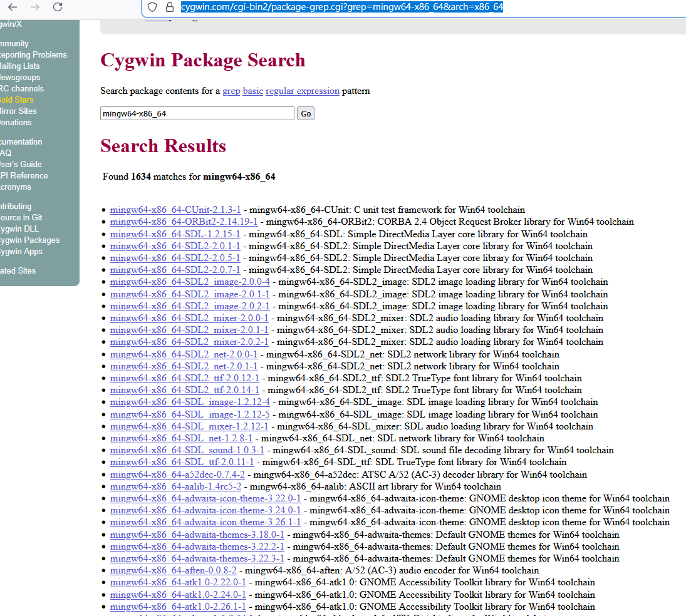686x616 pixels.
Task: Click the package search text field
Action: (x=197, y=114)
